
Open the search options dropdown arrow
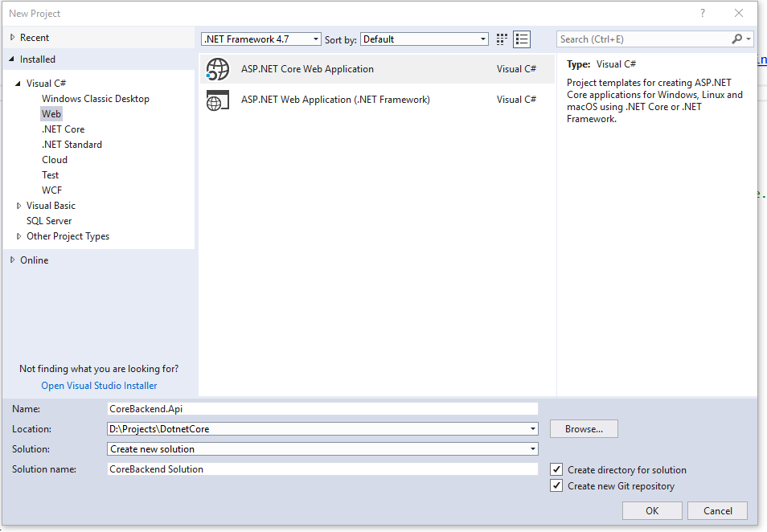749,39
